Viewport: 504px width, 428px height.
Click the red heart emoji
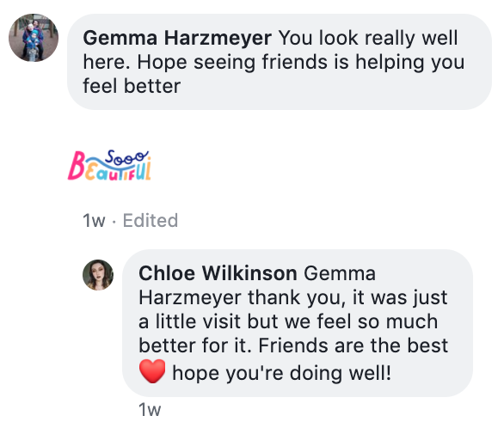pos(152,371)
